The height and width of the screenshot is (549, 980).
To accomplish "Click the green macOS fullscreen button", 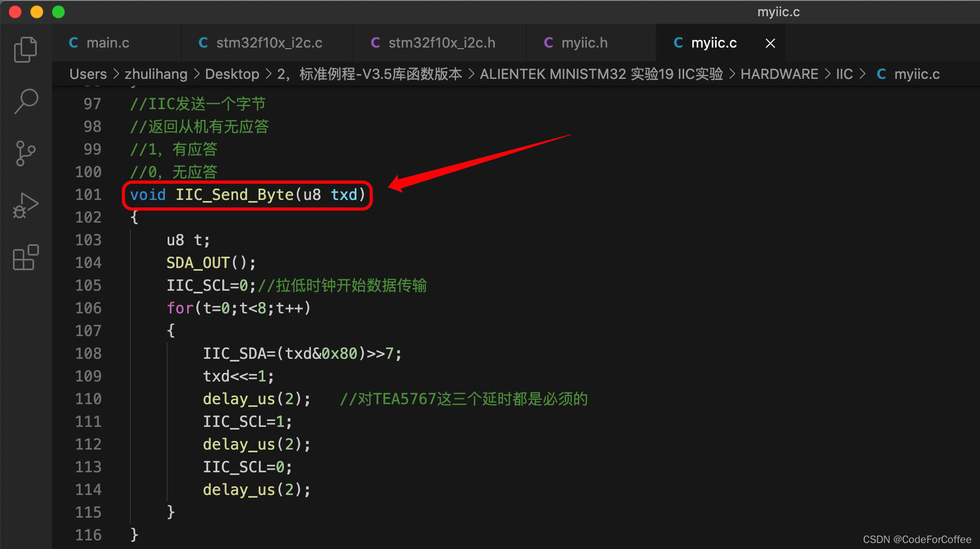I will 58,12.
